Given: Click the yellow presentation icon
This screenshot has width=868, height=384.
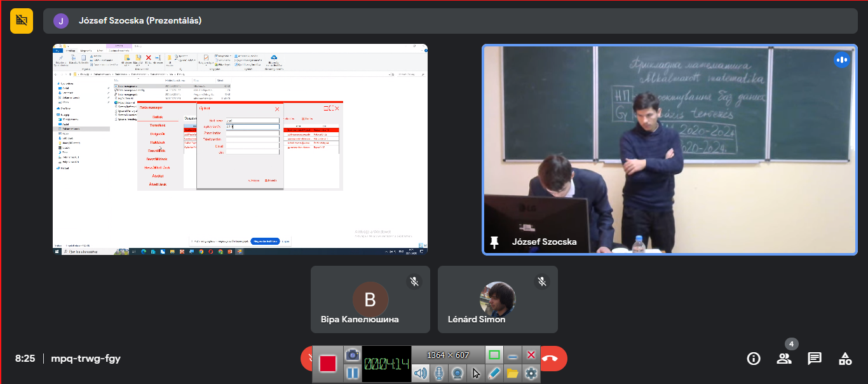Looking at the screenshot, I should (x=22, y=20).
